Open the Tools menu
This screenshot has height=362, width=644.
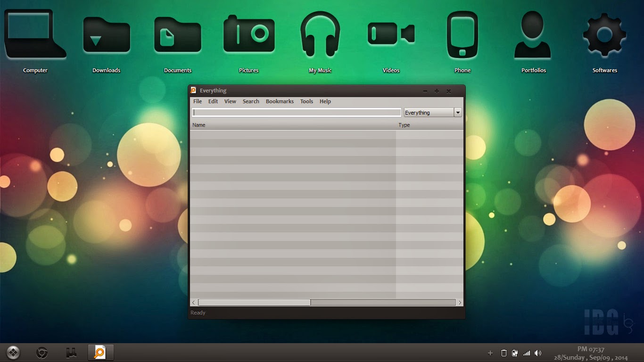coord(306,101)
